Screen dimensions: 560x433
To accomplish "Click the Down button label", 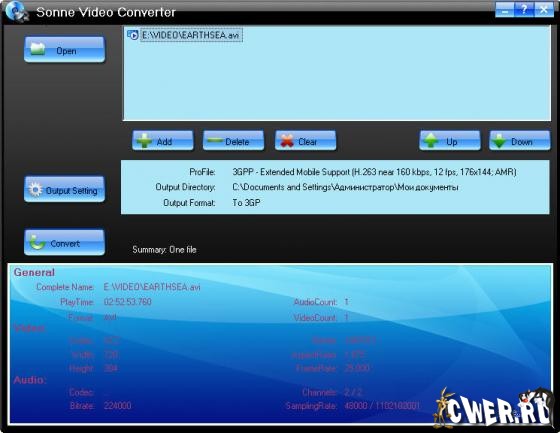I will click(522, 142).
